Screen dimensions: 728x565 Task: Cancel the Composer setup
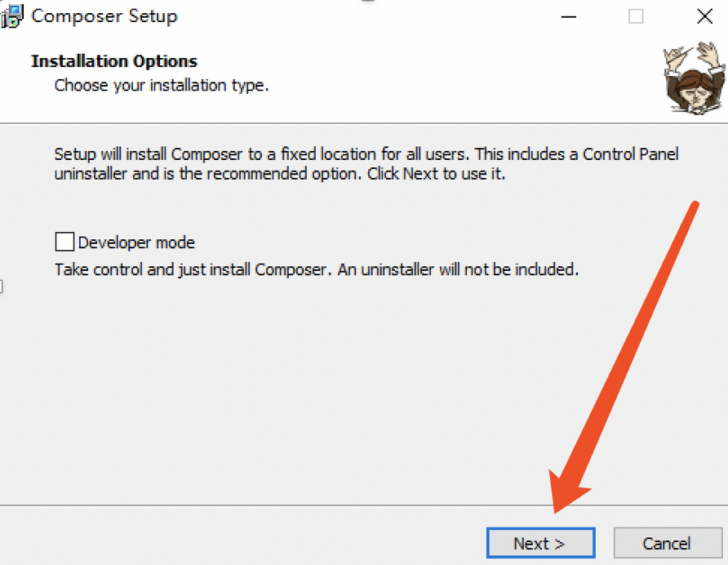tap(668, 543)
